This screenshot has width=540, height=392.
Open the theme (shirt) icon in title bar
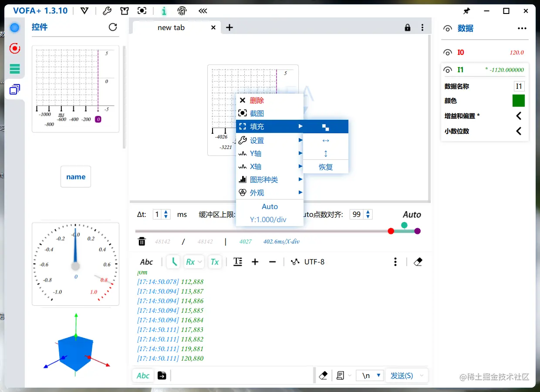[125, 10]
